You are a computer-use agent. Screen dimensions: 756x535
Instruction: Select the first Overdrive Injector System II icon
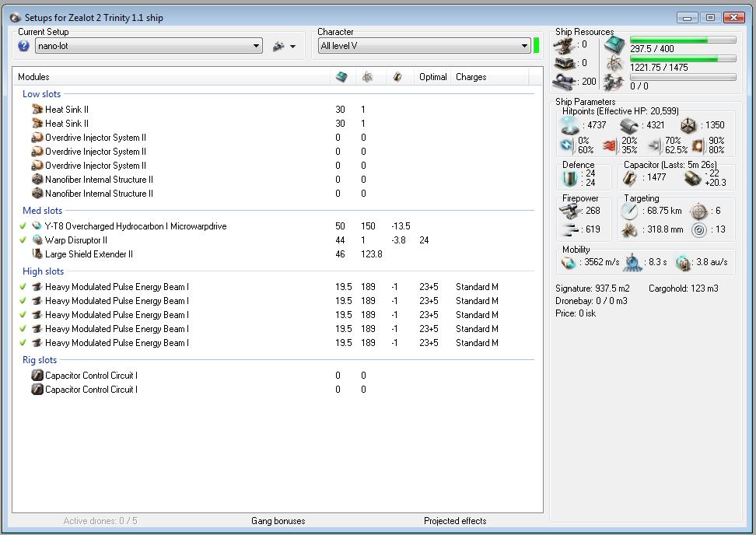[37, 138]
